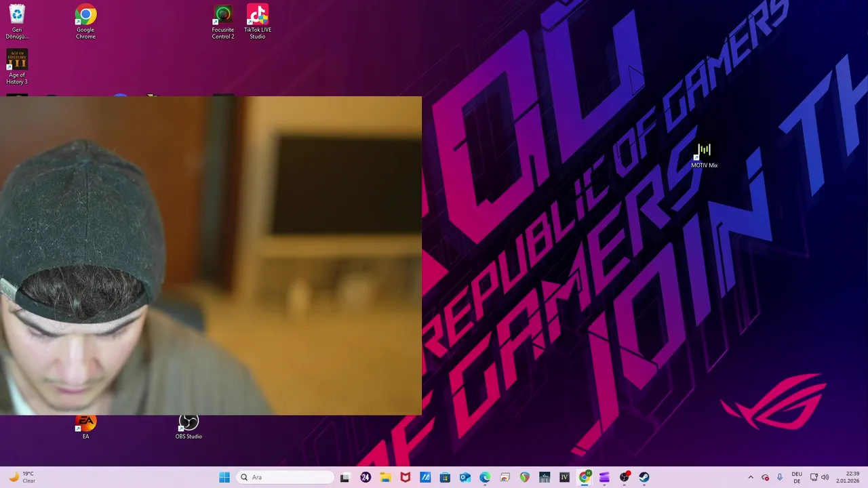The width and height of the screenshot is (868, 488).
Task: Switch to OBS Studio in the taskbar
Action: pos(625,477)
